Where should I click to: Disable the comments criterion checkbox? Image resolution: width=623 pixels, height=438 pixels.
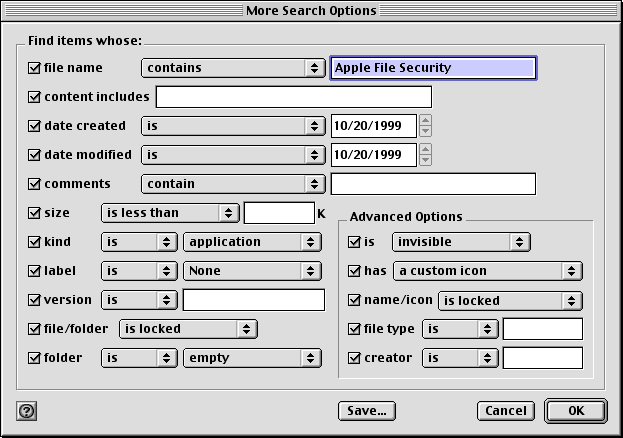(34, 184)
